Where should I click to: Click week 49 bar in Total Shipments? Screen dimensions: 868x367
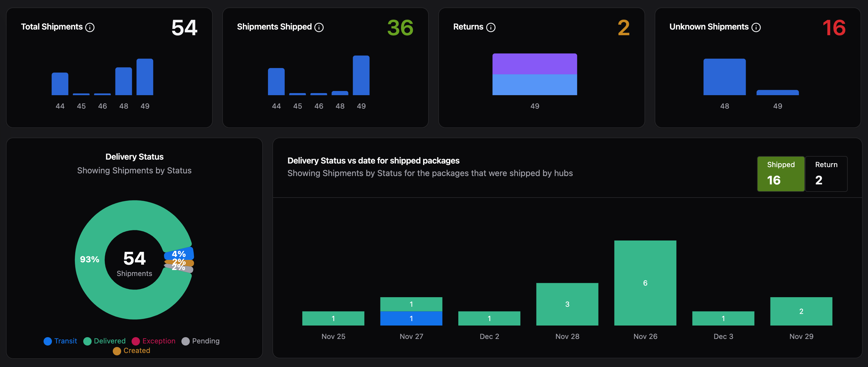pyautogui.click(x=144, y=77)
